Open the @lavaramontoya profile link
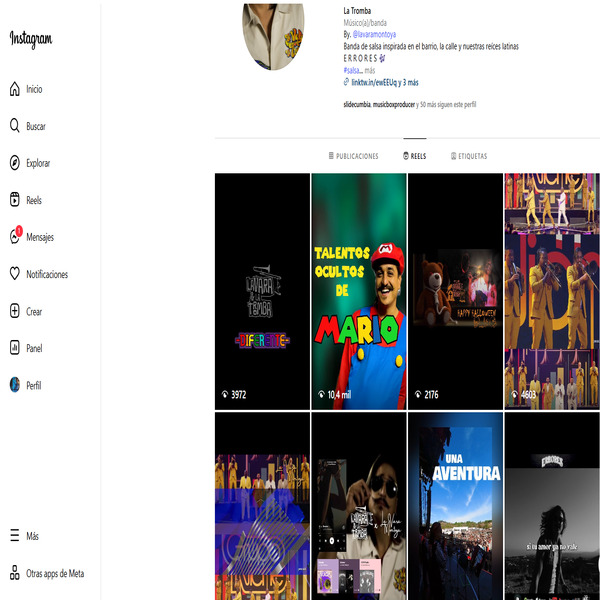 [374, 34]
